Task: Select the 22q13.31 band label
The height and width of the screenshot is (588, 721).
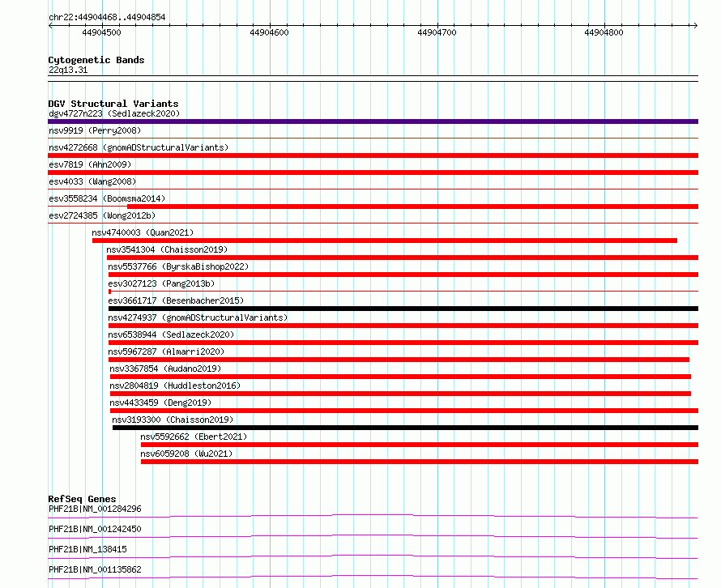Action: click(68, 70)
